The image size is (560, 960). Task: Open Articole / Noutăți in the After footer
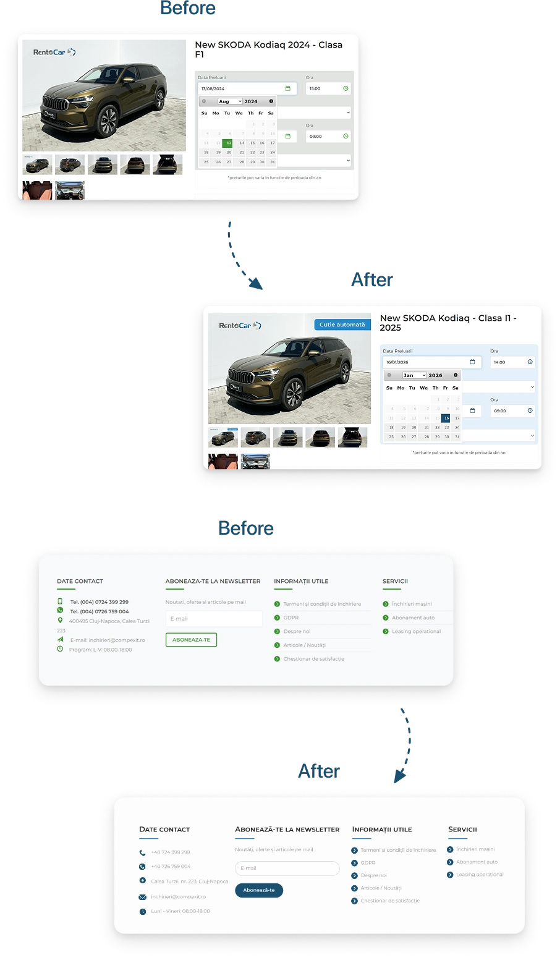[381, 888]
